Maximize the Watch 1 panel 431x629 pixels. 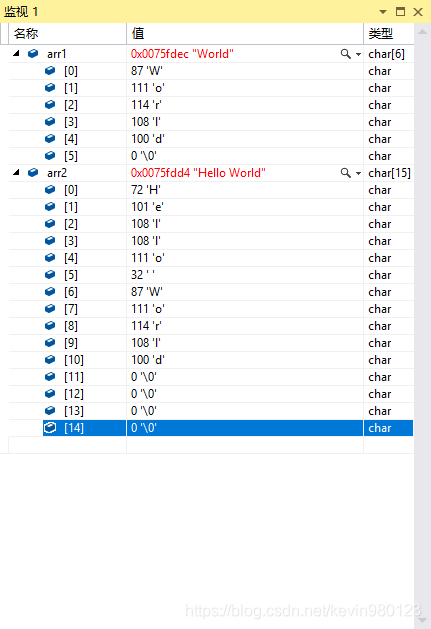(400, 12)
